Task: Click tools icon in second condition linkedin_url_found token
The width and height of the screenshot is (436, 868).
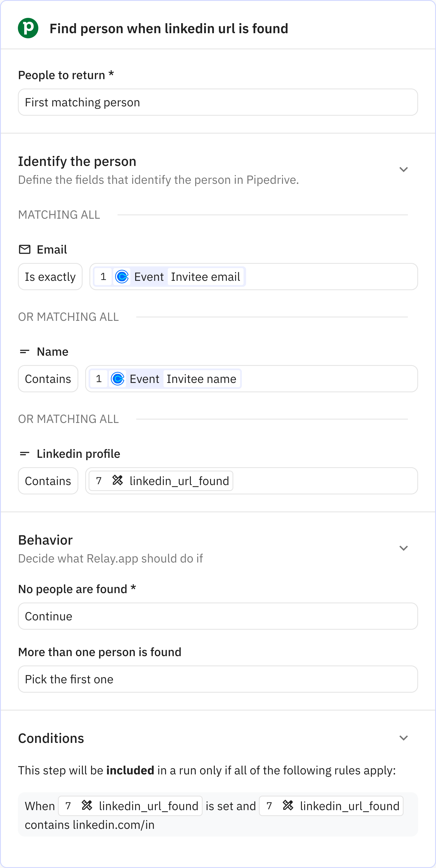Action: click(x=288, y=805)
